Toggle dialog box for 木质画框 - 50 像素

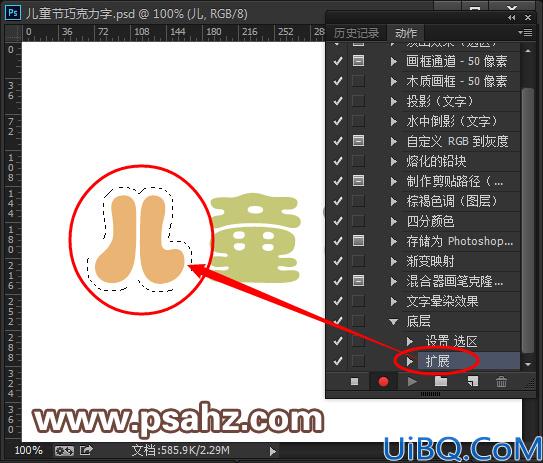[358, 81]
